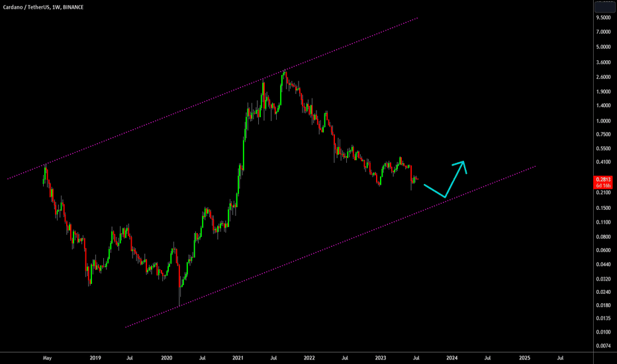Click the 0.0074 price scale value
The width and height of the screenshot is (617, 364).
(x=603, y=346)
